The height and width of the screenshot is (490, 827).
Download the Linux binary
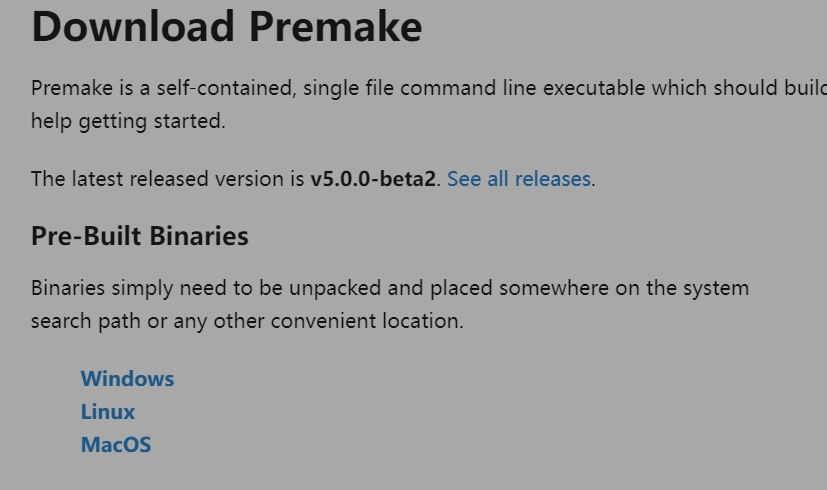pyautogui.click(x=108, y=411)
